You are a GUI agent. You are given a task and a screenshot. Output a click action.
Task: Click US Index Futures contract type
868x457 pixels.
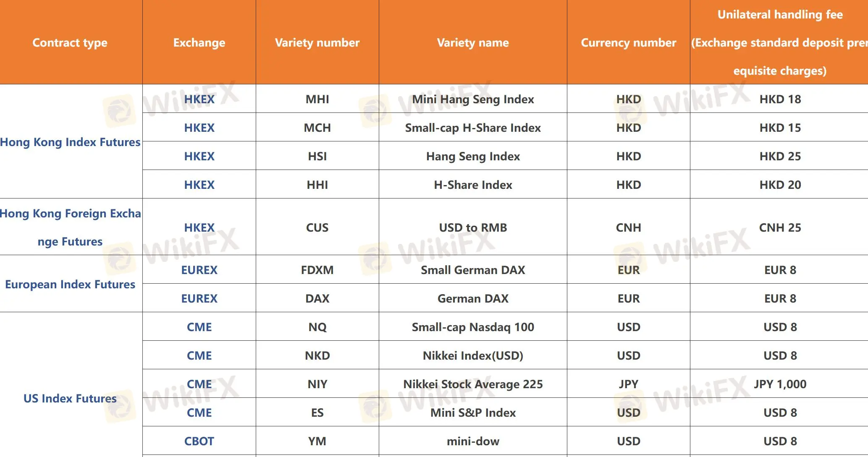[x=70, y=399]
